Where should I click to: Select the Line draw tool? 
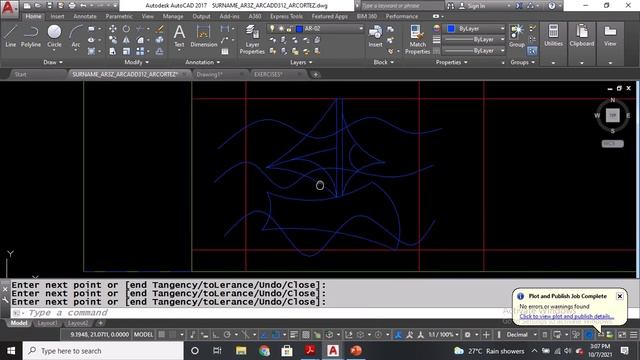pyautogui.click(x=11, y=36)
